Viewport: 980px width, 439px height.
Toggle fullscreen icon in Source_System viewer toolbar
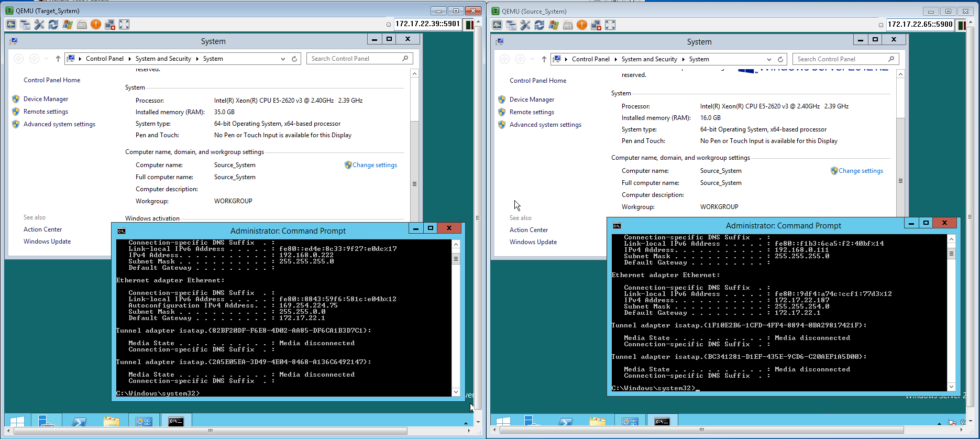(610, 25)
